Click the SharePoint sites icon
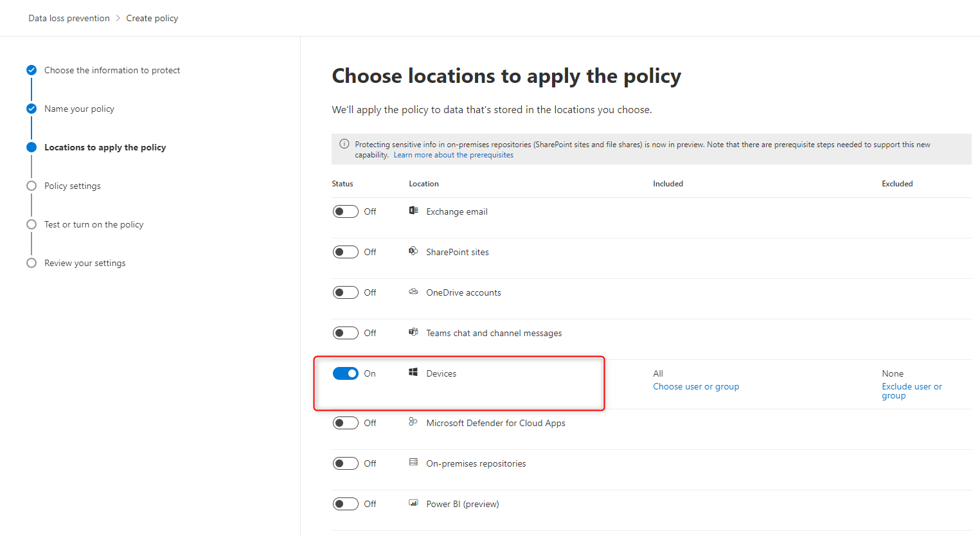Image resolution: width=980 pixels, height=536 pixels. pos(413,251)
